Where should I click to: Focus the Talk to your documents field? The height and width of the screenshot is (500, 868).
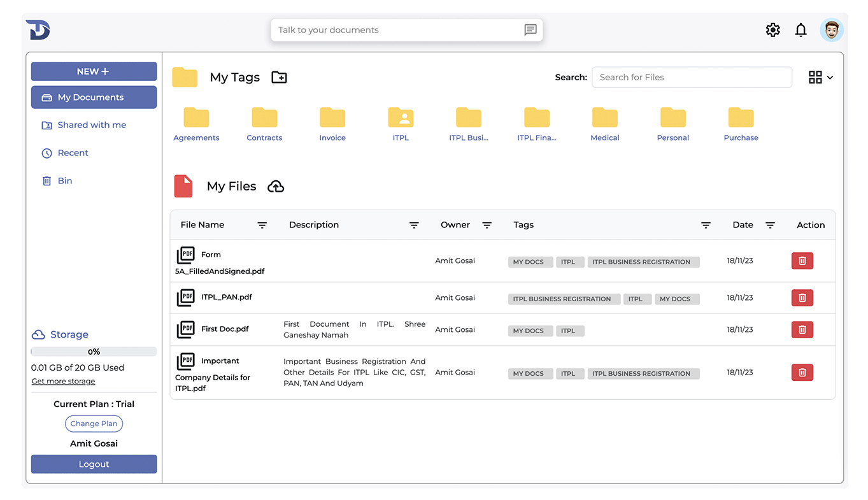pos(406,30)
